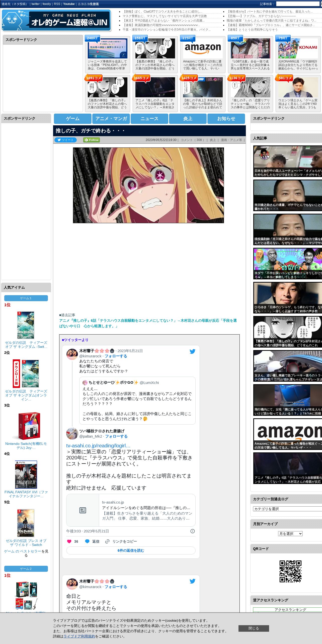Open the 月を選択 archive dropdown
The width and height of the screenshot is (322, 644).
pyautogui.click(x=290, y=534)
